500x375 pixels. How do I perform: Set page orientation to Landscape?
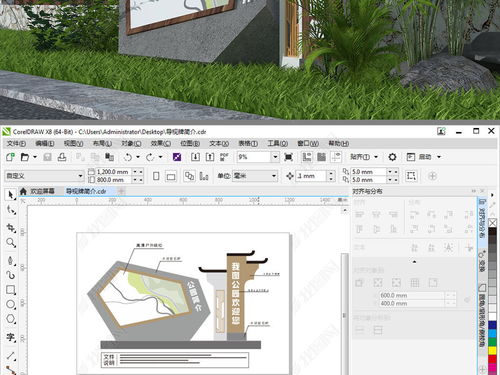point(171,176)
